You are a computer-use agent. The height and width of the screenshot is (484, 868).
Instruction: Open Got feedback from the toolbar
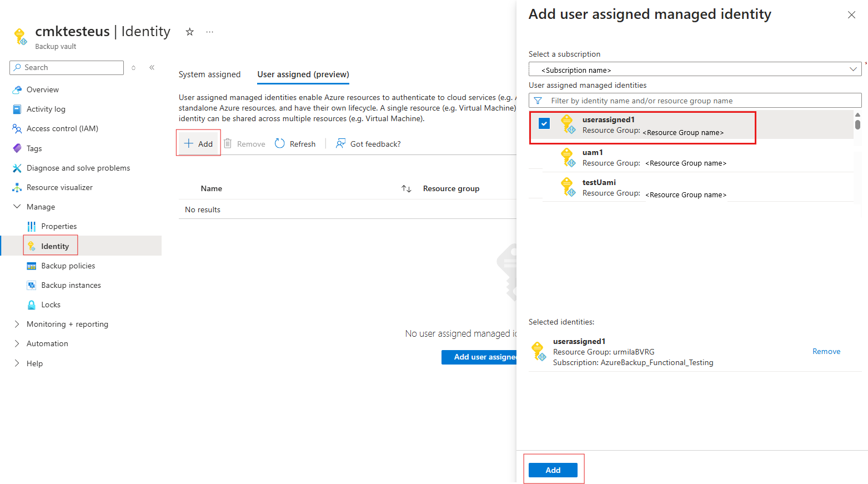pyautogui.click(x=368, y=144)
